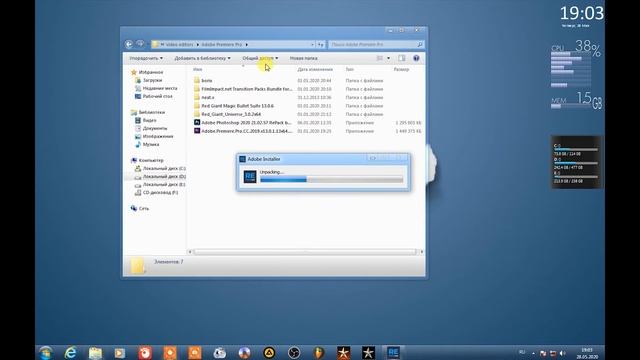Click the Adobe Installer title bar icon
This screenshot has height=360, width=640.
coord(242,159)
